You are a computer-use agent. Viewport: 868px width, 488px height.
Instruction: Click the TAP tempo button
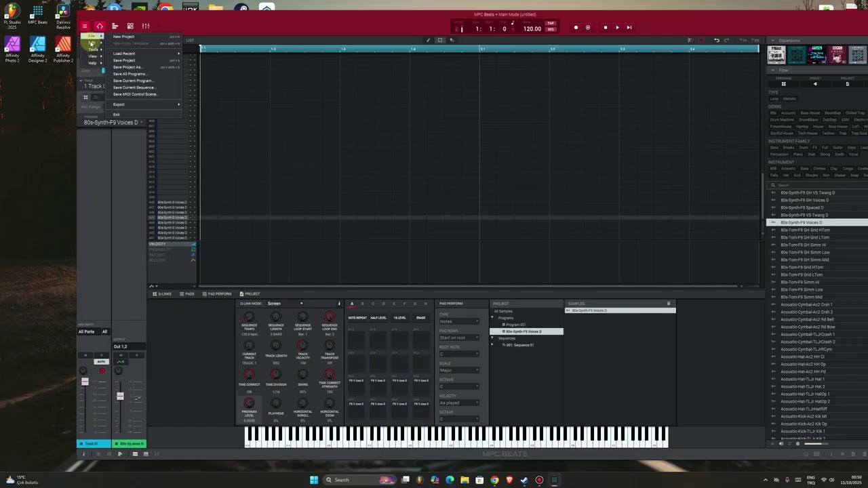pyautogui.click(x=551, y=23)
